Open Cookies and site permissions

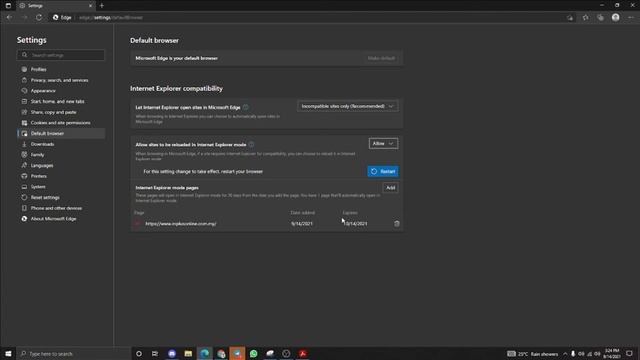coord(60,123)
